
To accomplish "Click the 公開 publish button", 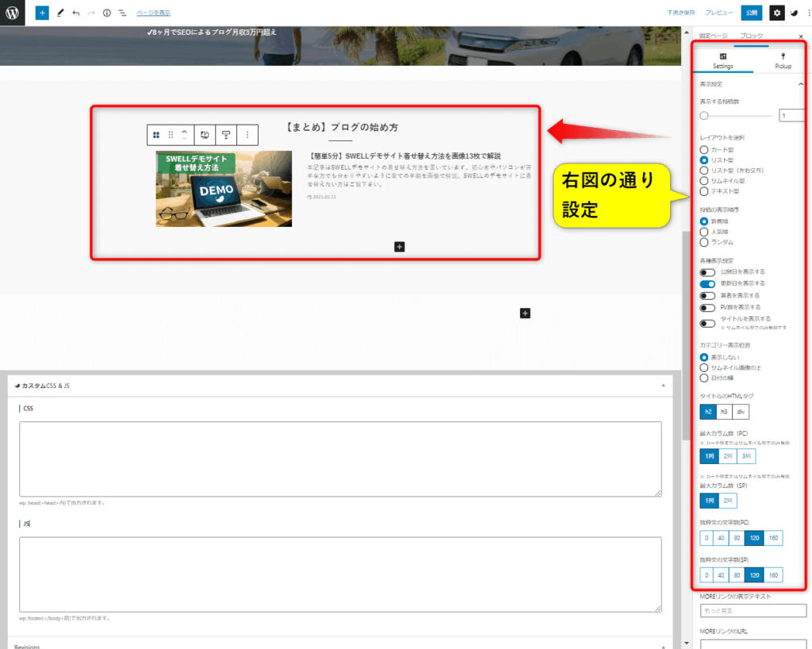I will point(752,13).
